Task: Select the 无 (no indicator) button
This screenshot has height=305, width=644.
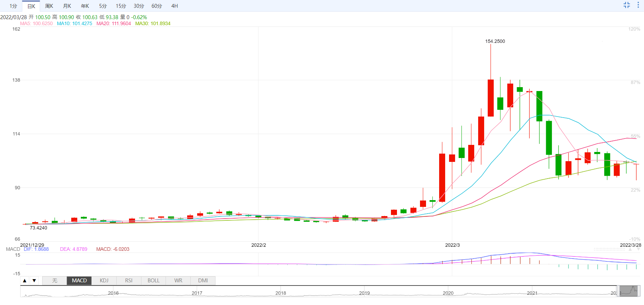Action: 55,281
